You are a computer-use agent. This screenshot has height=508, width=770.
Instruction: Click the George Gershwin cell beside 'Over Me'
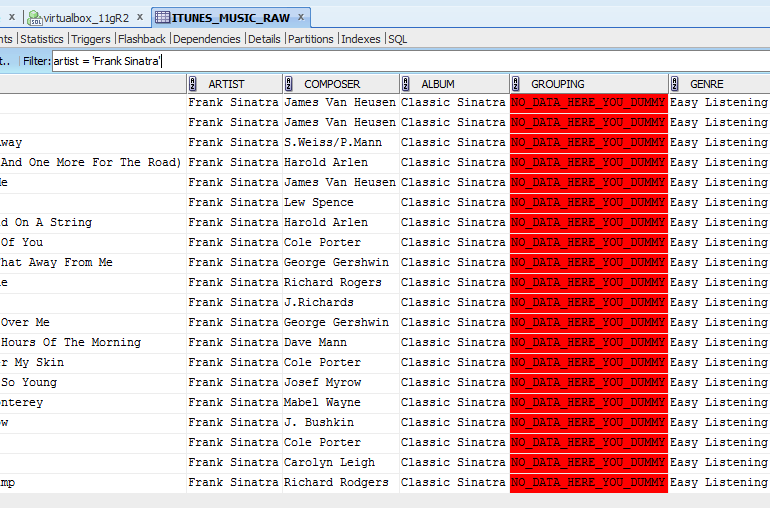coord(341,322)
